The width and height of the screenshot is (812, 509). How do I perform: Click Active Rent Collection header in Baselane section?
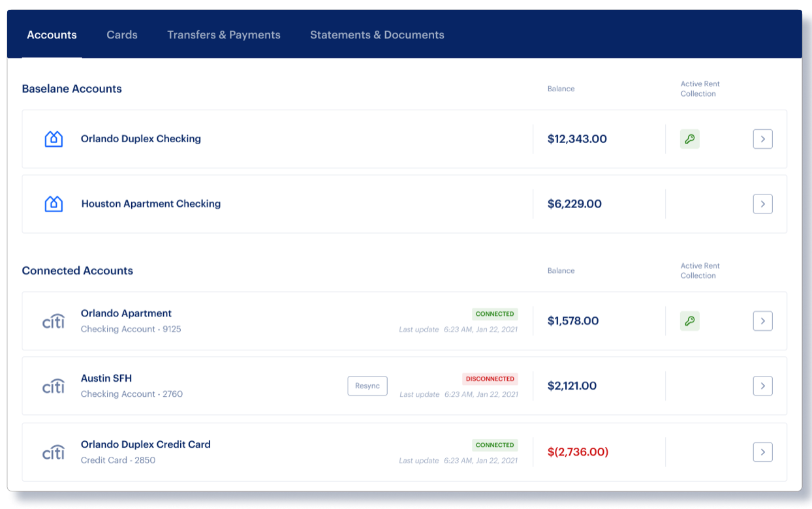(x=700, y=89)
